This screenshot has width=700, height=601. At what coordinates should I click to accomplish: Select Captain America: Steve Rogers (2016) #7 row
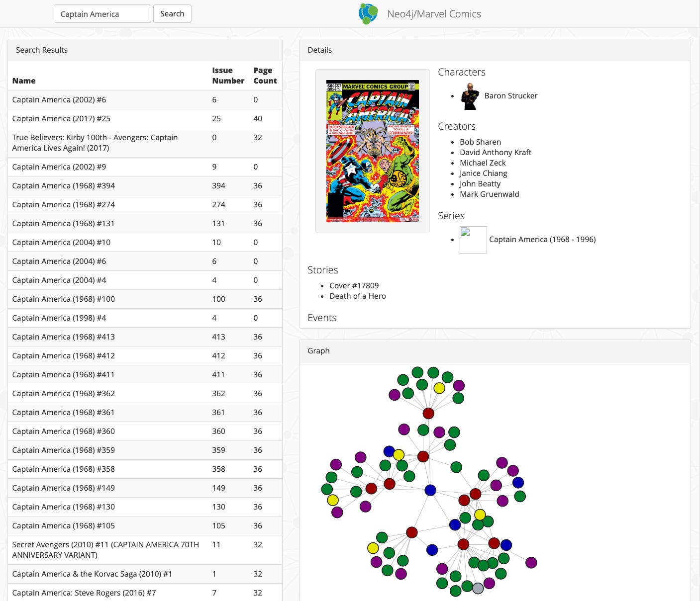click(145, 593)
